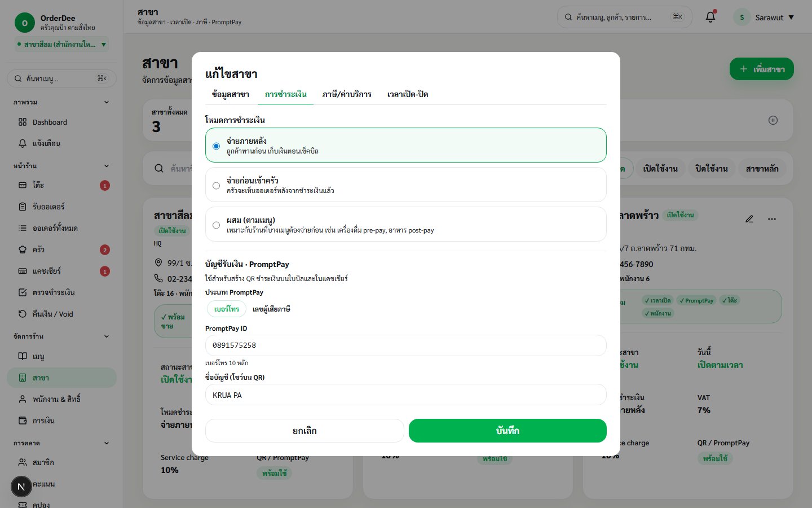Click the ตรวจชำระเงิน check icon
The width and height of the screenshot is (812, 508).
click(x=23, y=292)
